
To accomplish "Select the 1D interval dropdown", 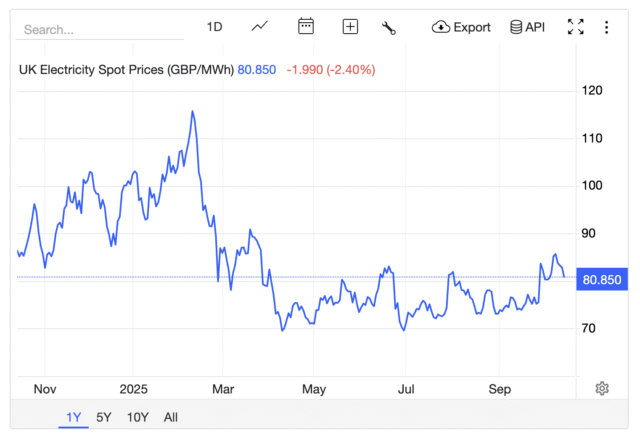I will tap(214, 27).
